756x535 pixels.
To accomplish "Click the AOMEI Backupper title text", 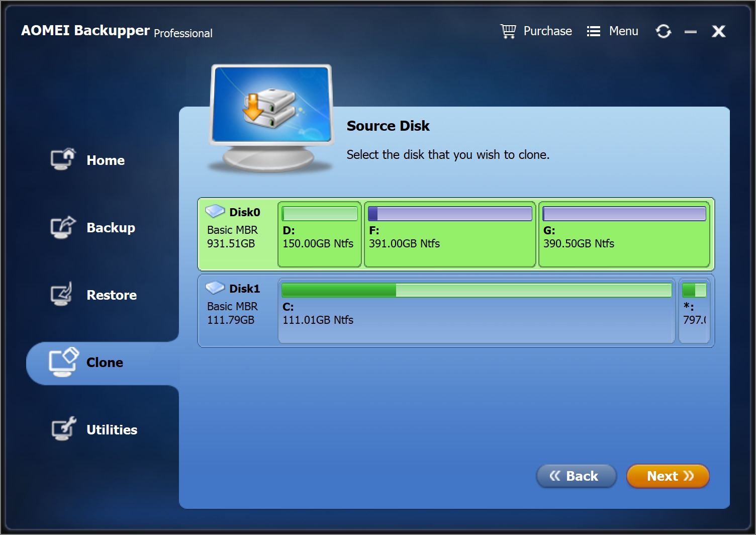I will pos(85,31).
